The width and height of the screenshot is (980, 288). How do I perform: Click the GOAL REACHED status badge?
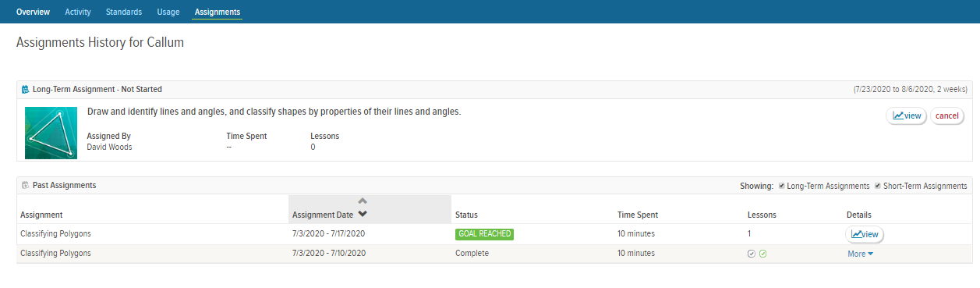tap(484, 233)
